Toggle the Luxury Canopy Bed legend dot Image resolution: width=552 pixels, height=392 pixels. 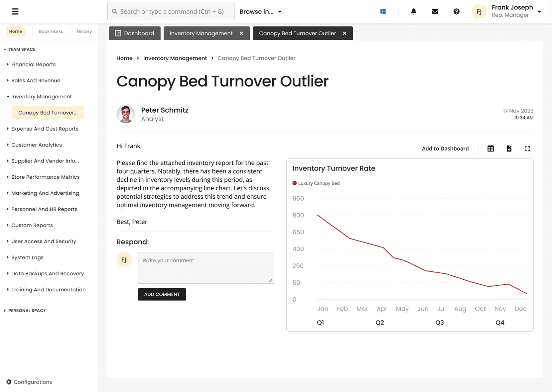[294, 183]
